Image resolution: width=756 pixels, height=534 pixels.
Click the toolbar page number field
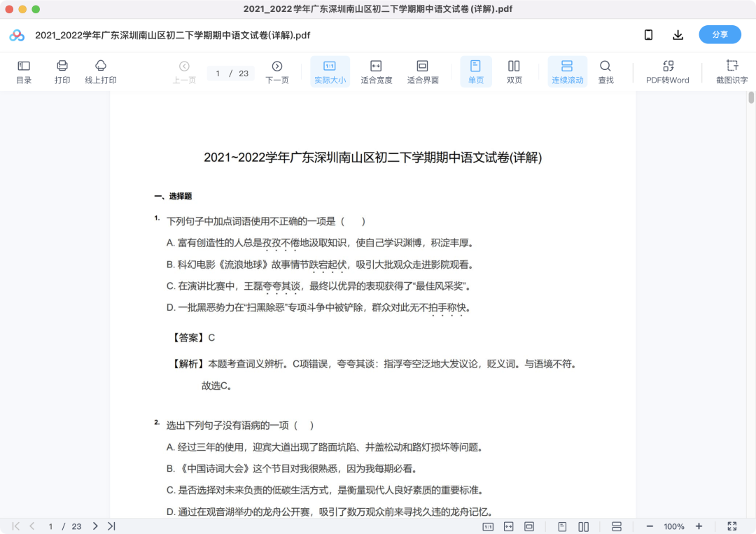coord(218,73)
